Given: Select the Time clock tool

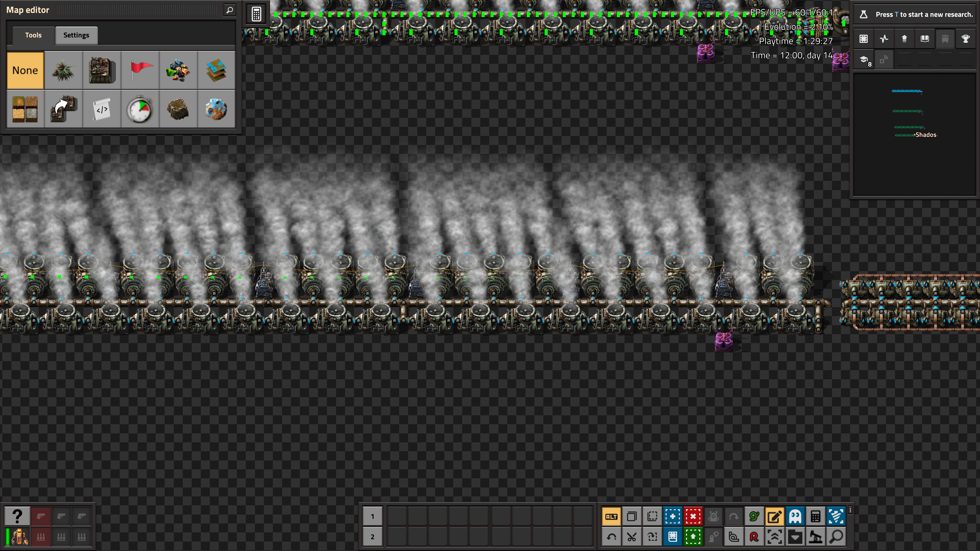Looking at the screenshot, I should pyautogui.click(x=140, y=109).
